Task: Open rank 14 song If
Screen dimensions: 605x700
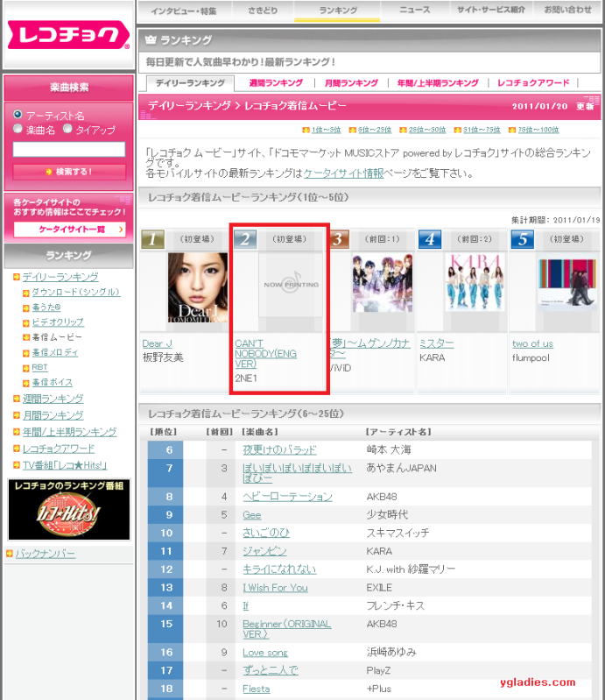Action: pyautogui.click(x=245, y=605)
